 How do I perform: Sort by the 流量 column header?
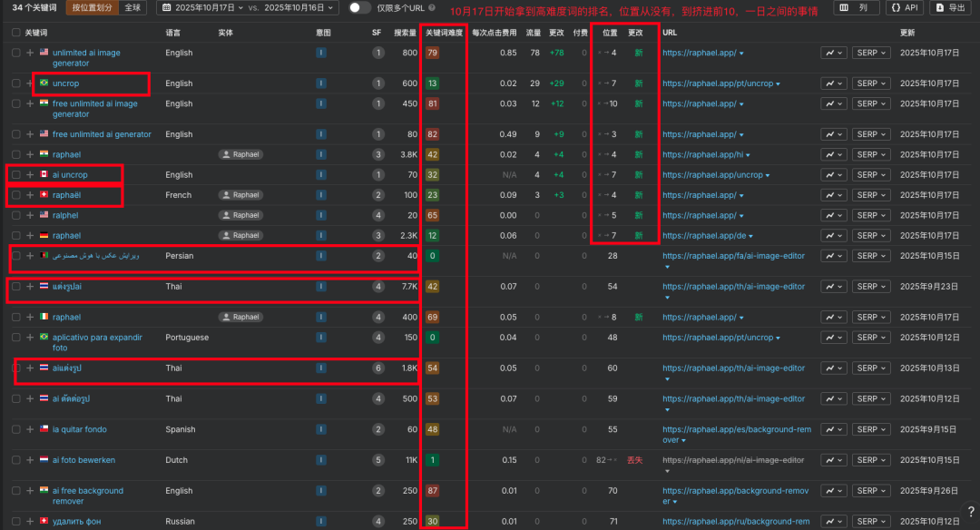click(x=534, y=33)
